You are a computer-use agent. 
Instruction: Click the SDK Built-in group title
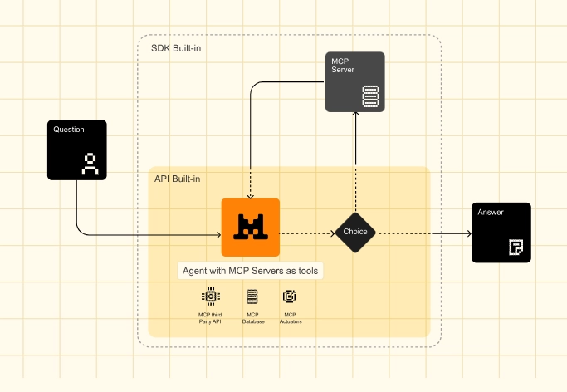[x=176, y=48]
